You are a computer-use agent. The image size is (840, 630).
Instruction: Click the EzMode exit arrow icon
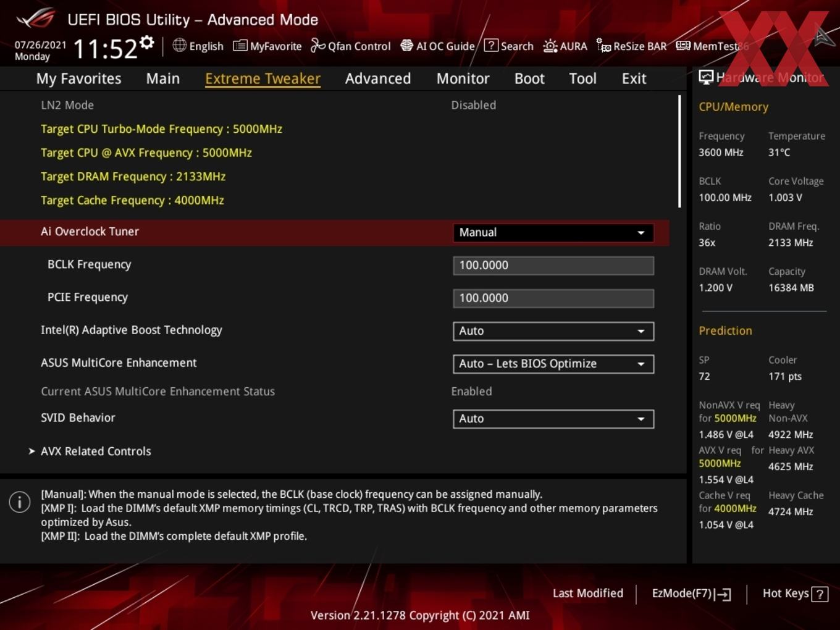click(x=723, y=594)
